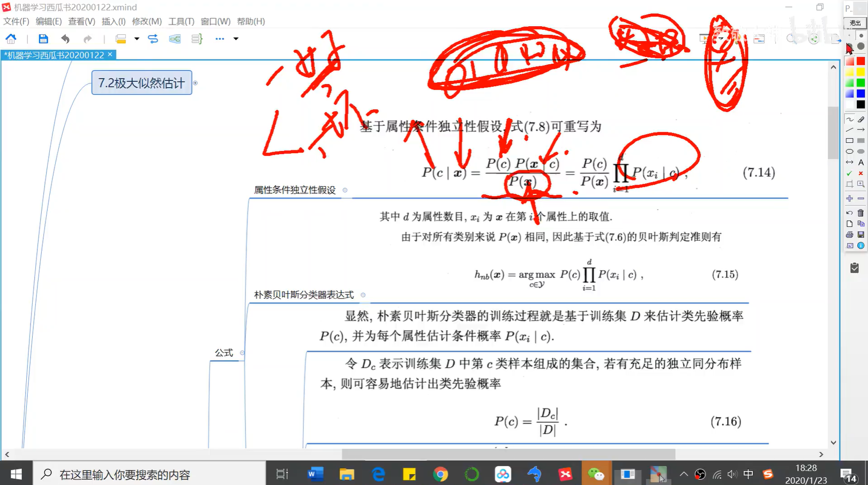Screen dimensions: 868x485
Task: Pick the eraser tool in annotation palette
Action: (861, 119)
